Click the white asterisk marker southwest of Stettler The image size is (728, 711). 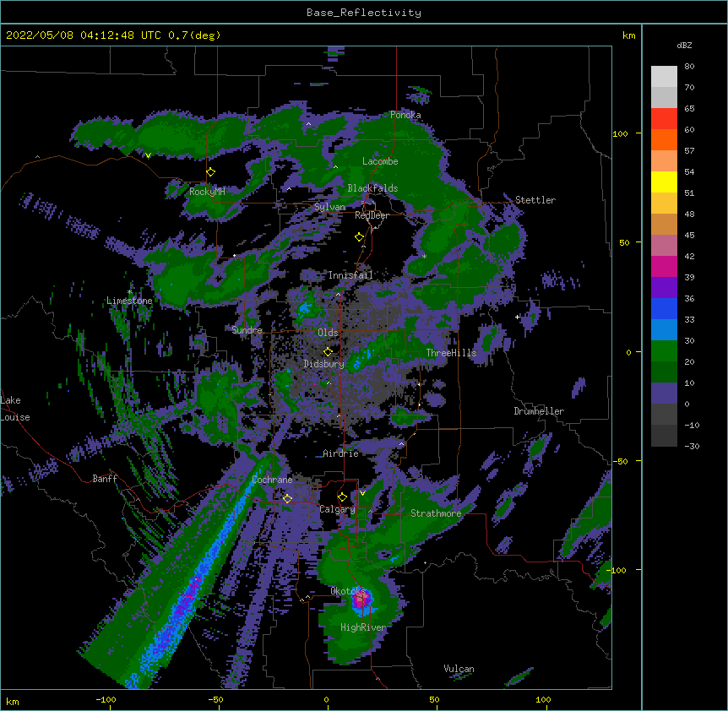click(x=424, y=256)
